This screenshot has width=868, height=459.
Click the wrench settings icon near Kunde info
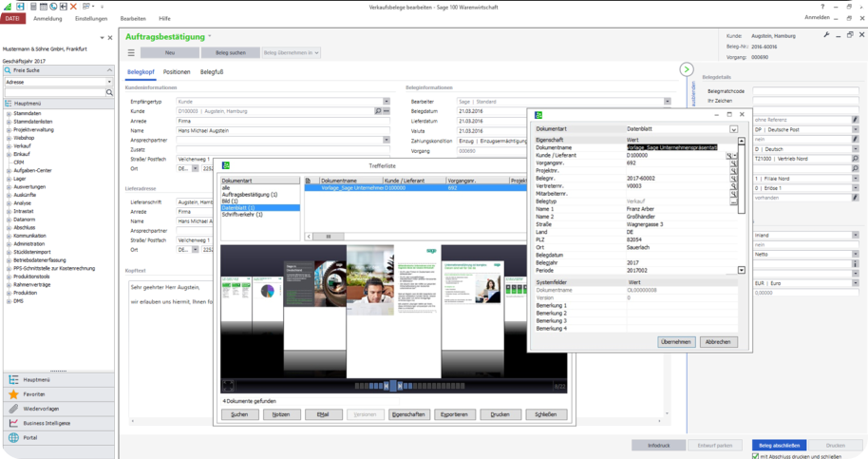[826, 35]
